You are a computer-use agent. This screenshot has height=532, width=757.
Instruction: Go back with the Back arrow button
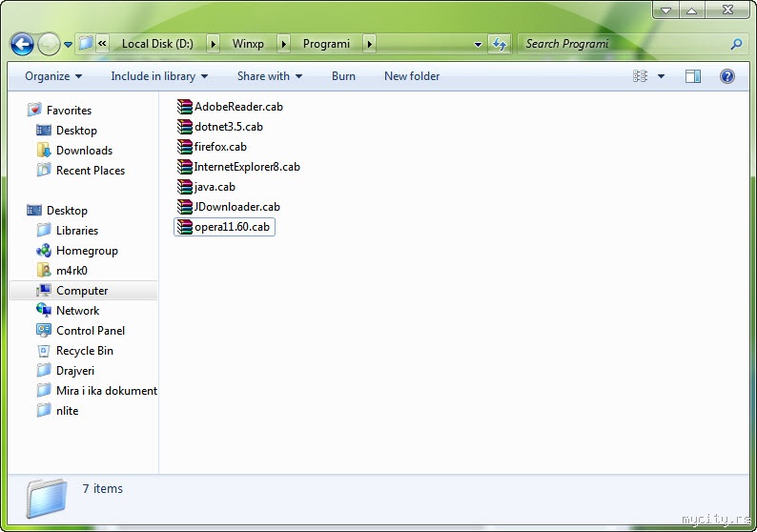pos(22,45)
